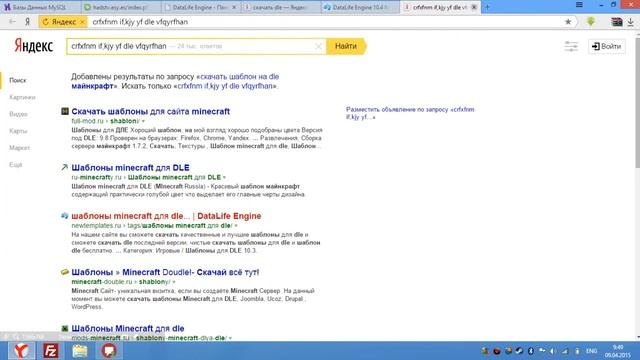This screenshot has width=640, height=360.
Task: Switch to hadstv.esy.es tab
Action: (x=120, y=7)
